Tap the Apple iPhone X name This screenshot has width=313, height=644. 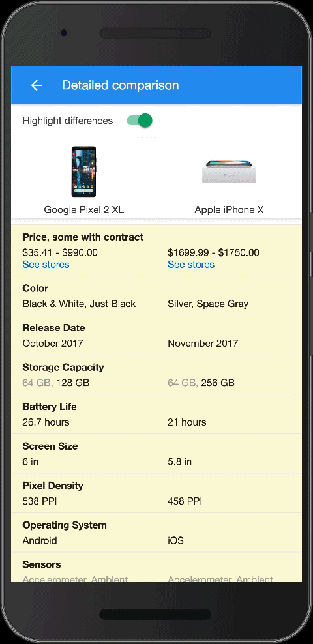[x=229, y=210]
